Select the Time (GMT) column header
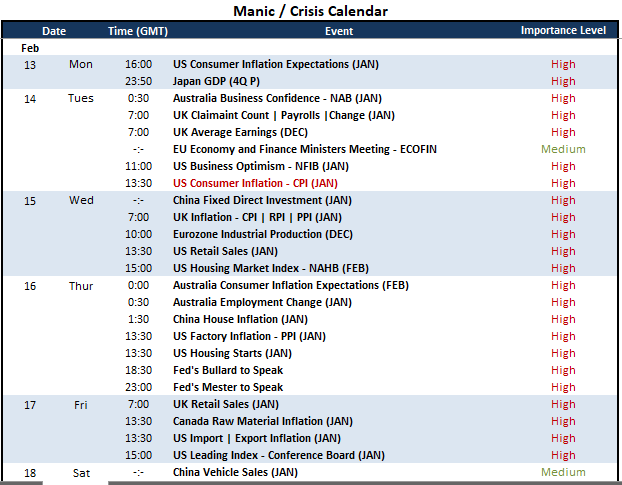This screenshot has height=485, width=622. pos(138,31)
